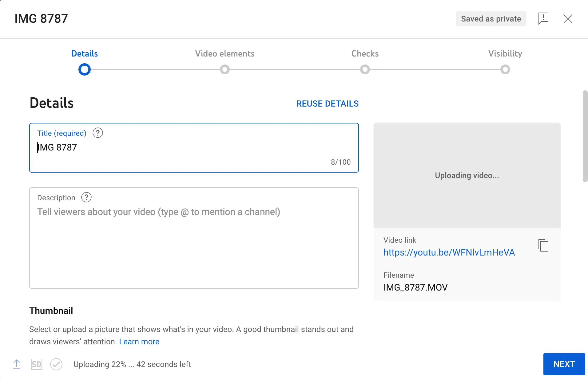Screen dimensions: 588x379
Task: Go to the Checks step
Action: [365, 54]
